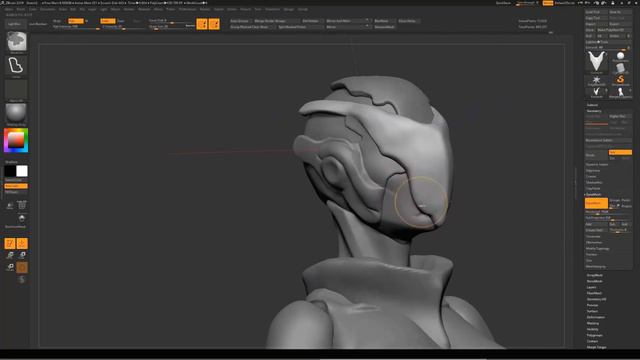Open the material sphere selector
This screenshot has height=360, width=640.
(16, 114)
